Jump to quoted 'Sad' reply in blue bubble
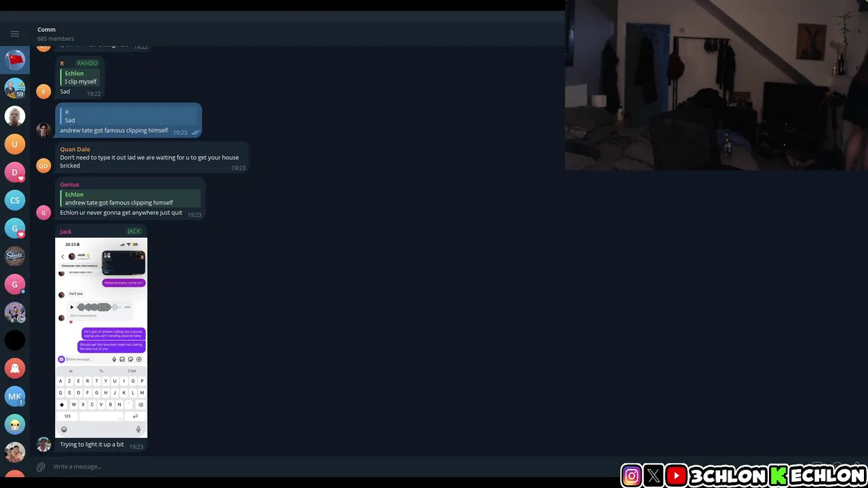868x488 pixels. pos(128,116)
